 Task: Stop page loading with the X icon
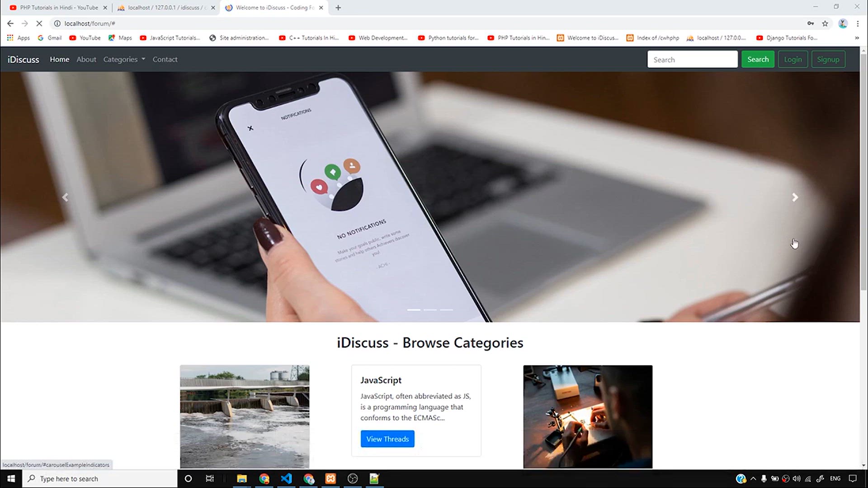coord(39,23)
